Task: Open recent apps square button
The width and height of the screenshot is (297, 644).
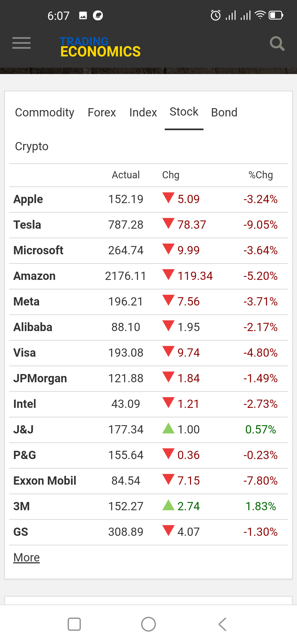Action: coord(74,624)
